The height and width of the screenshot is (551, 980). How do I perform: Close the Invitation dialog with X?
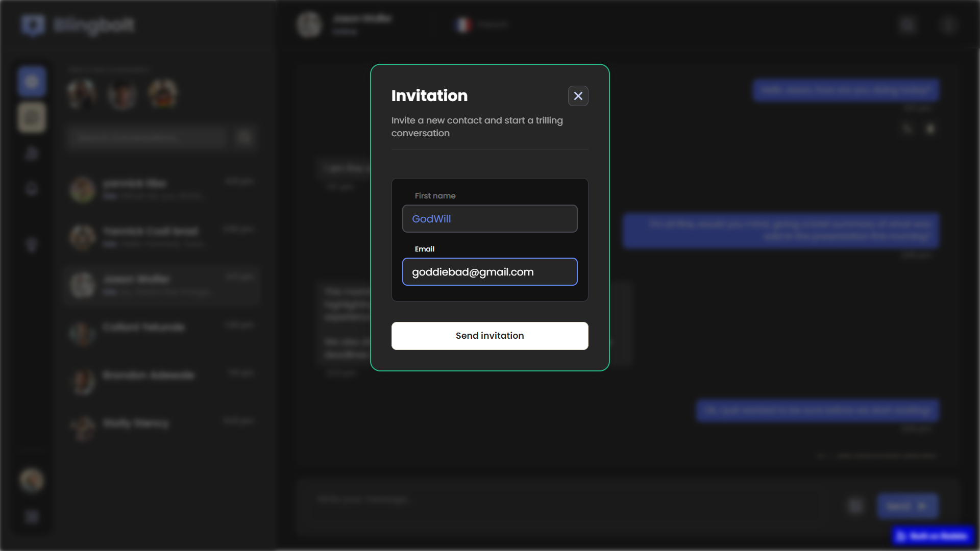pos(578,96)
